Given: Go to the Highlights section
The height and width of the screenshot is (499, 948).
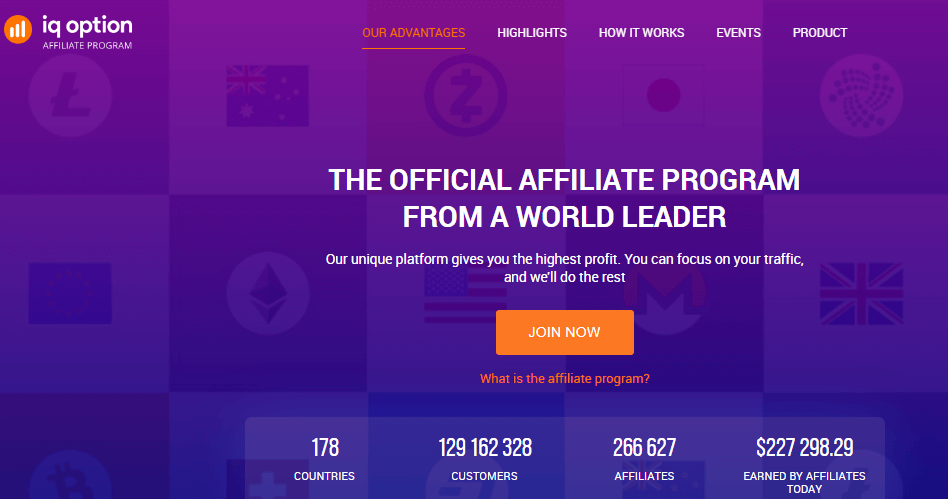Looking at the screenshot, I should [x=532, y=33].
